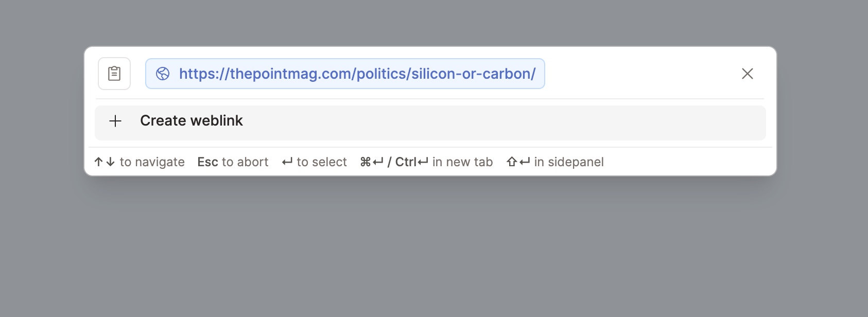Click the down arrow navigation hint icon
The height and width of the screenshot is (317, 868).
(x=110, y=162)
